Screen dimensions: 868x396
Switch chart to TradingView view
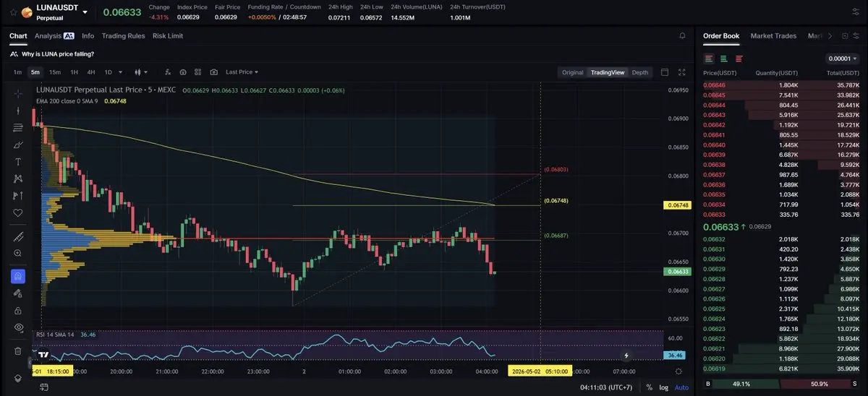click(x=607, y=72)
